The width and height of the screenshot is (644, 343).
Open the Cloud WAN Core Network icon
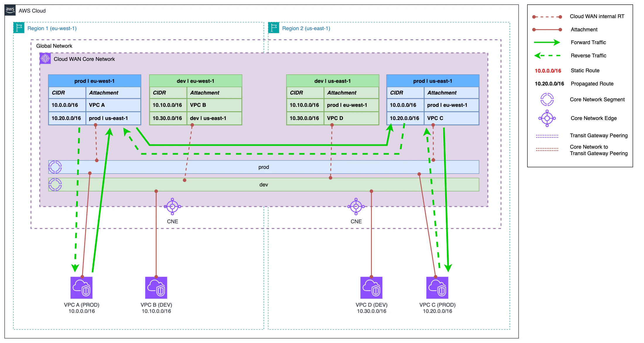point(45,59)
